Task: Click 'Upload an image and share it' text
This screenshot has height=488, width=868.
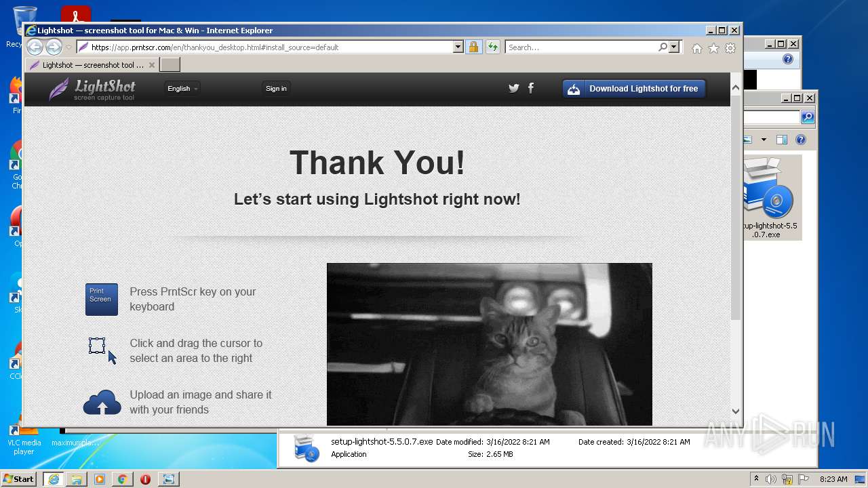Action: coord(201,402)
